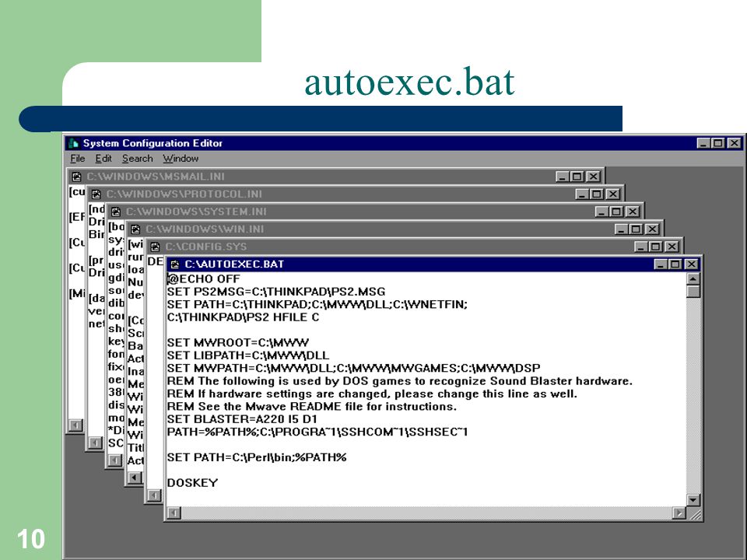This screenshot has height=560, width=747.
Task: Click left scroll arrow in CONFIG.SYS window
Action: click(154, 495)
